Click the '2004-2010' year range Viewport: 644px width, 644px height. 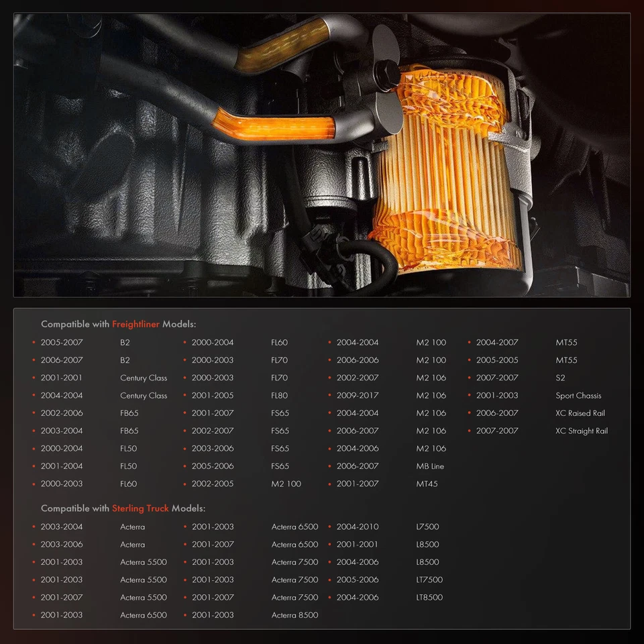click(x=358, y=527)
